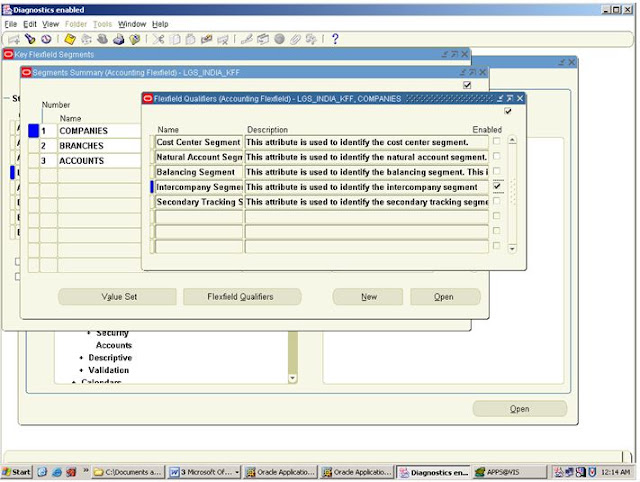This screenshot has height=482, width=640.
Task: Enable the Secondary Tracking Segment checkbox
Action: coord(497,201)
